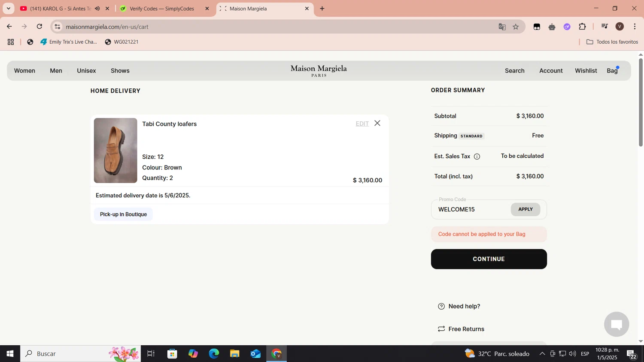Remove Tabi County loafers with X icon
The image size is (644, 362).
click(377, 123)
